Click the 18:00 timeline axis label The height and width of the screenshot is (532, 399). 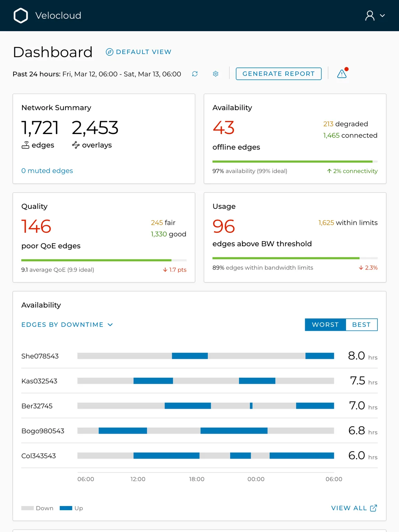click(x=197, y=479)
